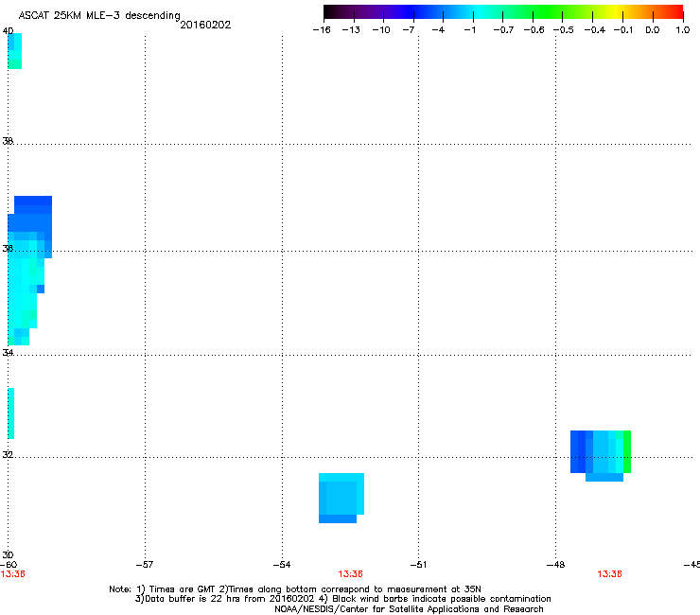Select the -0.5 color scale label
Viewport: 700px width, 615px height.
click(564, 30)
